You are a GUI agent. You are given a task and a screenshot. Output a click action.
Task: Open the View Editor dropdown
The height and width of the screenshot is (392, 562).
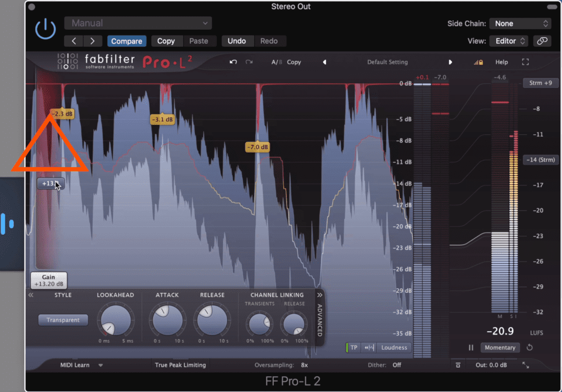click(x=509, y=41)
